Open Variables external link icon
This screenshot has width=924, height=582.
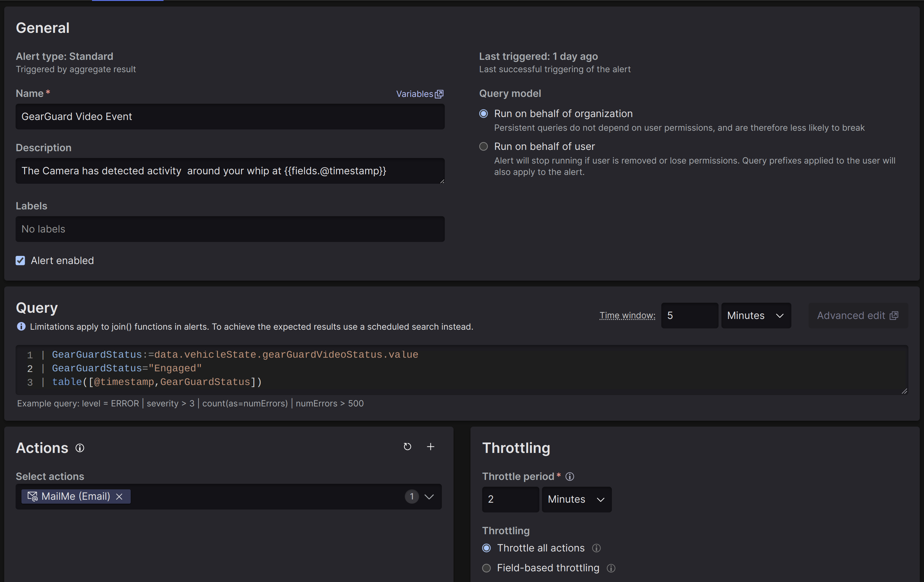439,94
